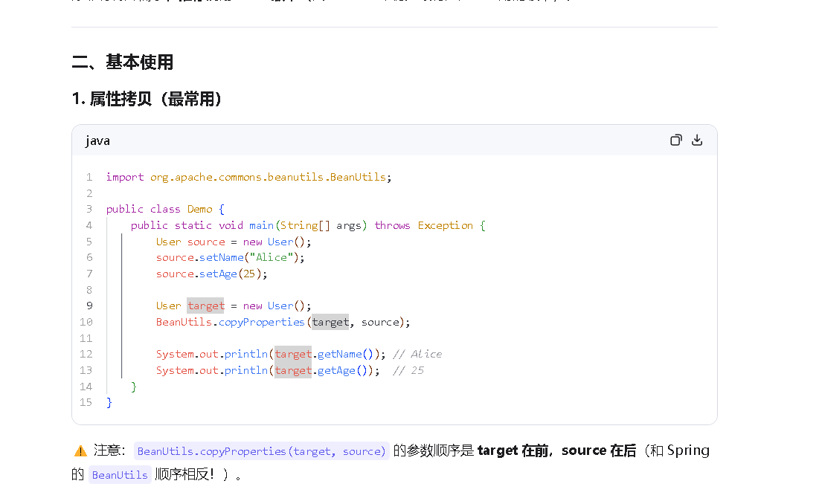Click the '// Alice' comment
The width and height of the screenshot is (819, 504).
coord(417,355)
